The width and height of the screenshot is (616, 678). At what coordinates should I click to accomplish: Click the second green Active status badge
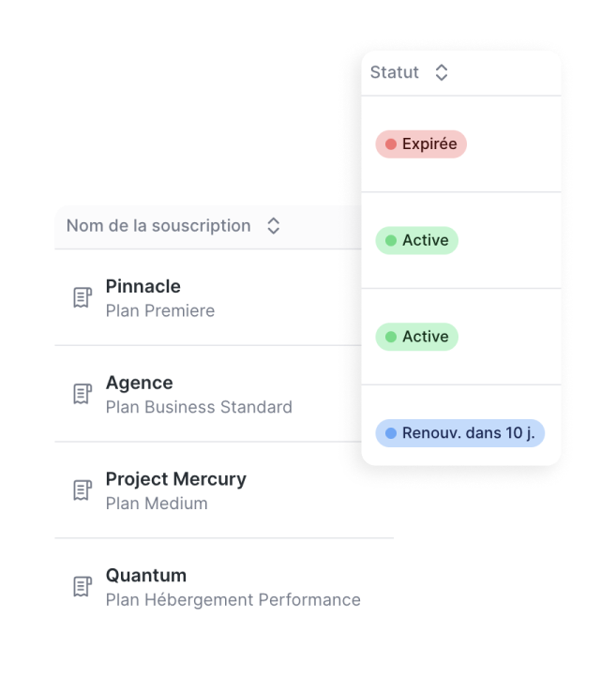point(416,337)
